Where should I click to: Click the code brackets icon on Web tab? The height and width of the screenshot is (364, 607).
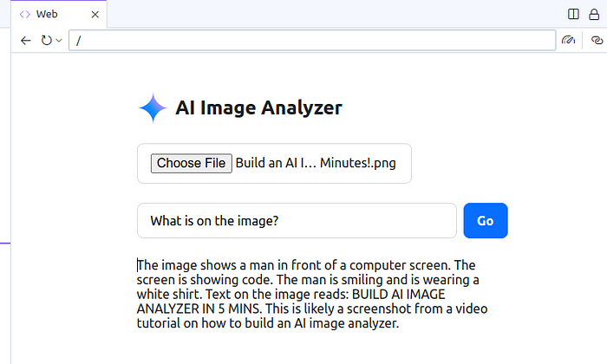pyautogui.click(x=25, y=15)
